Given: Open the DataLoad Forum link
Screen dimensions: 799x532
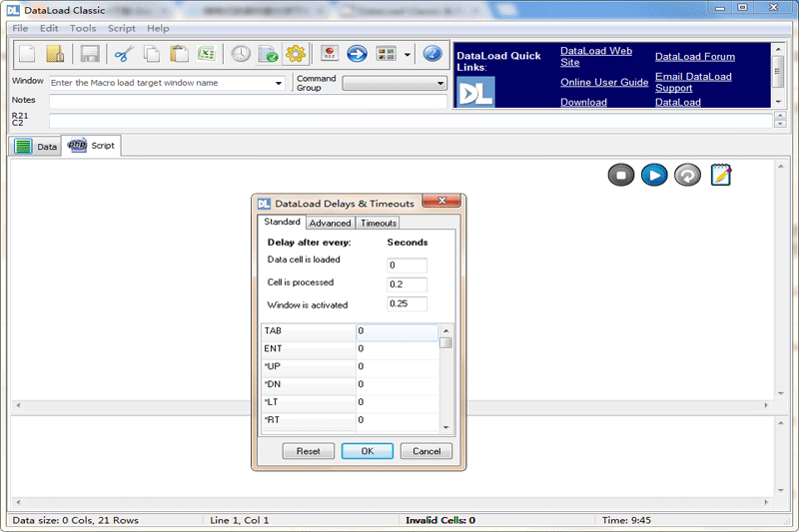Looking at the screenshot, I should point(695,57).
